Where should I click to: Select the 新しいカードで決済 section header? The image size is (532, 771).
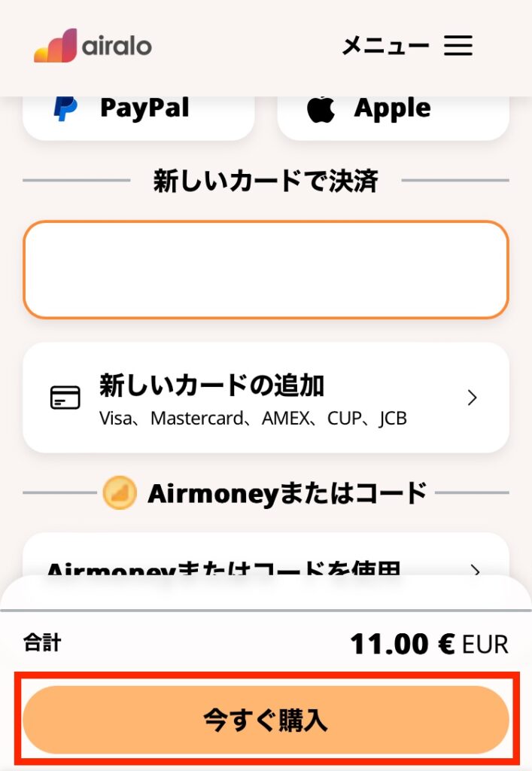click(x=266, y=181)
